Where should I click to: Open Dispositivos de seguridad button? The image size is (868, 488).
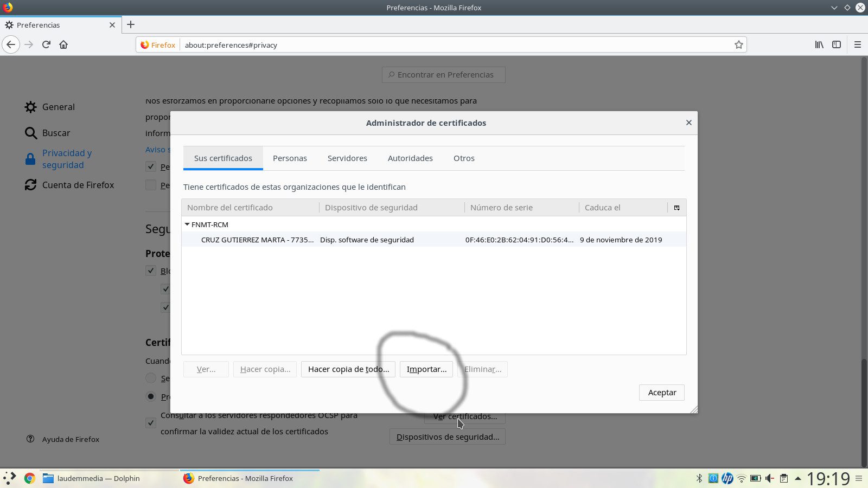click(448, 437)
